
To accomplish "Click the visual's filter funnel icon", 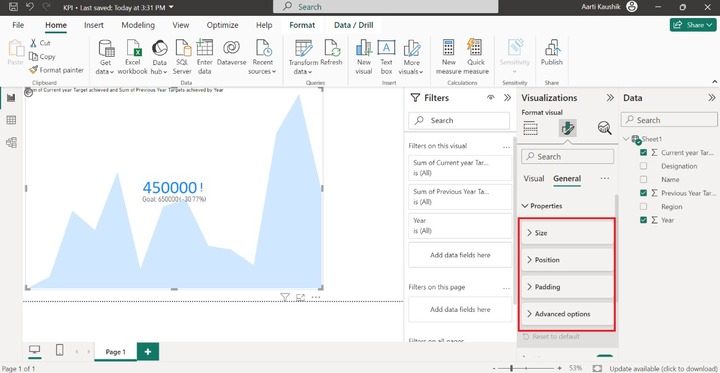I will pyautogui.click(x=285, y=297).
